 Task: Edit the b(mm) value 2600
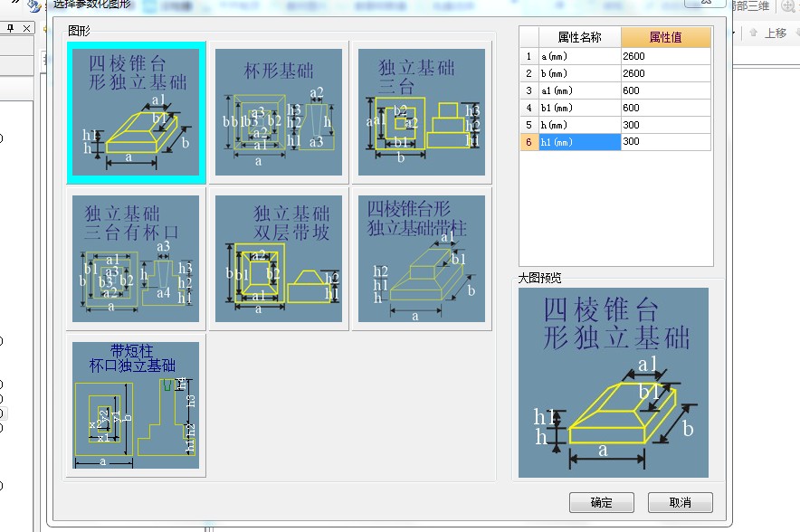tap(666, 73)
